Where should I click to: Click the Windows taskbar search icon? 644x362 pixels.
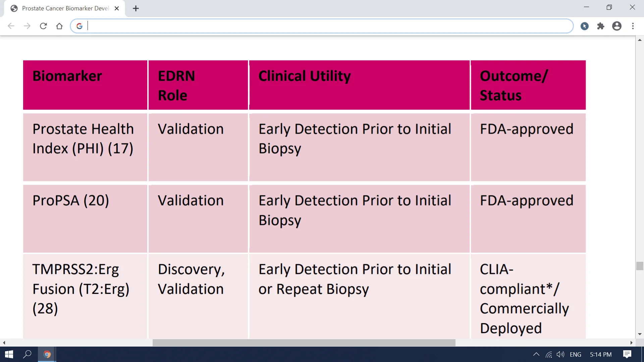28,354
